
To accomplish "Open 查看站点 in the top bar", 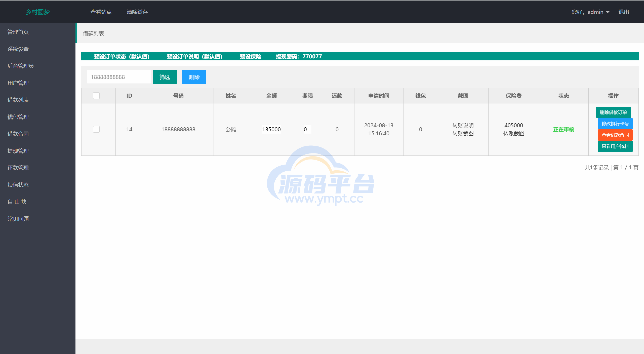I will click(x=101, y=12).
